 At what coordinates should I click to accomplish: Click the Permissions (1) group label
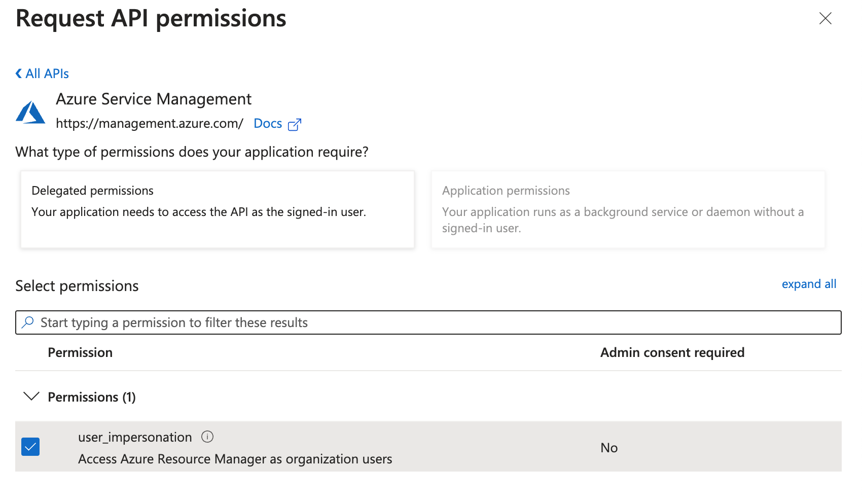tap(92, 398)
